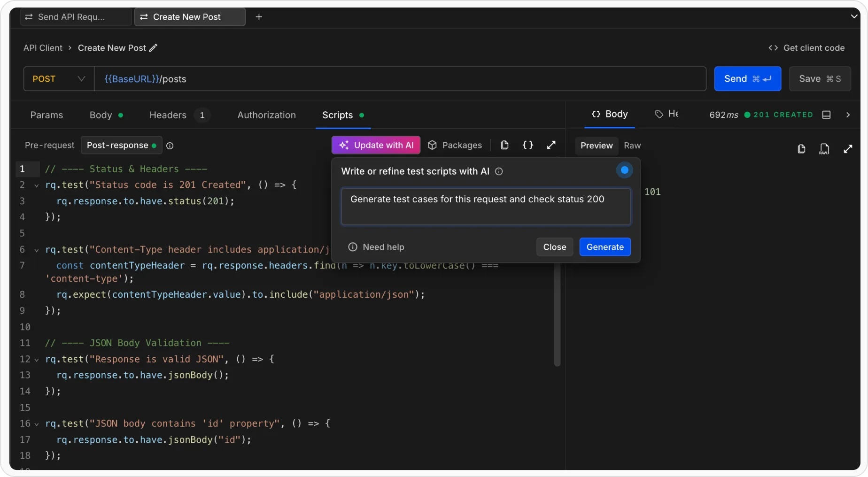Click the info icon next to Post-response

point(170,146)
